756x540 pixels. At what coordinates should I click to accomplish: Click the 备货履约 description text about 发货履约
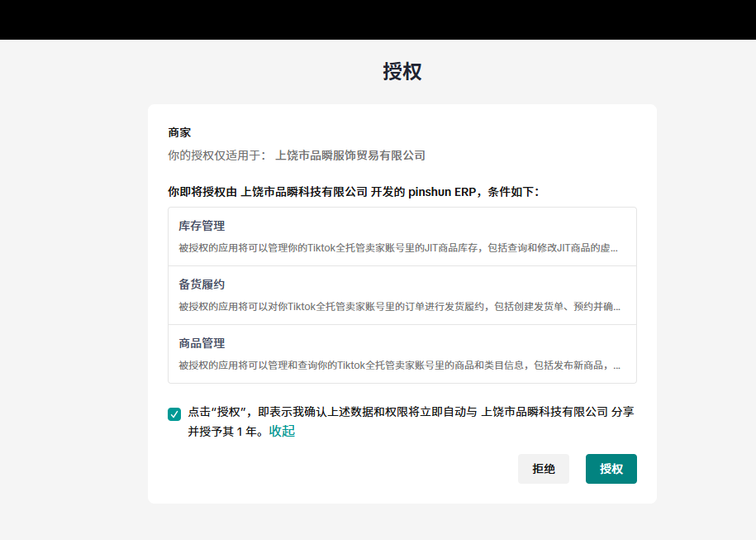point(399,307)
